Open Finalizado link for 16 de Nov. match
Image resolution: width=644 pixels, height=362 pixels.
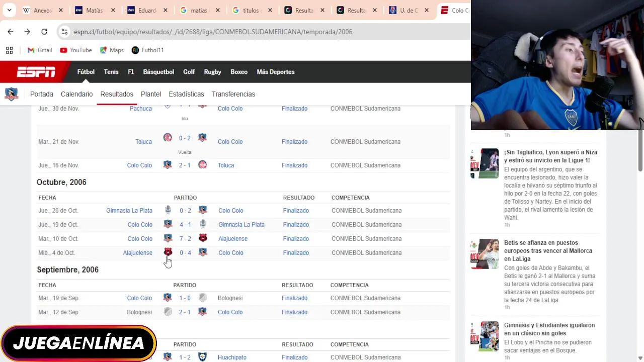pos(294,165)
